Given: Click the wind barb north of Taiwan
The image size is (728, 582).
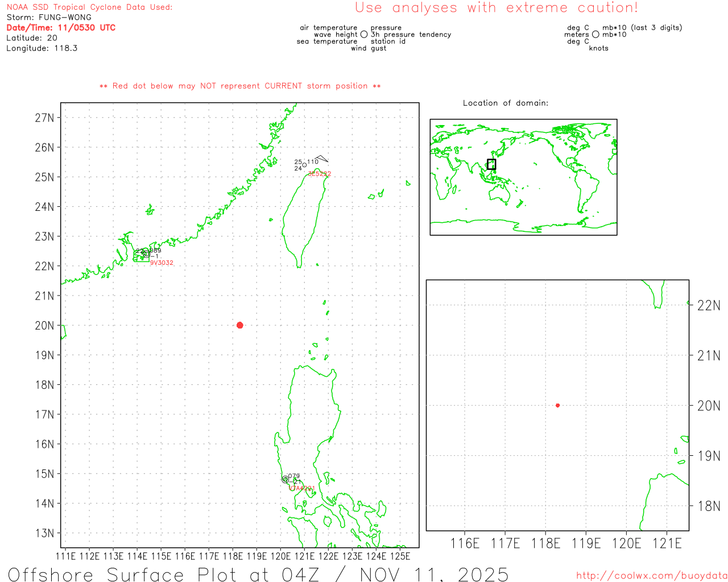Looking at the screenshot, I should point(321,159).
